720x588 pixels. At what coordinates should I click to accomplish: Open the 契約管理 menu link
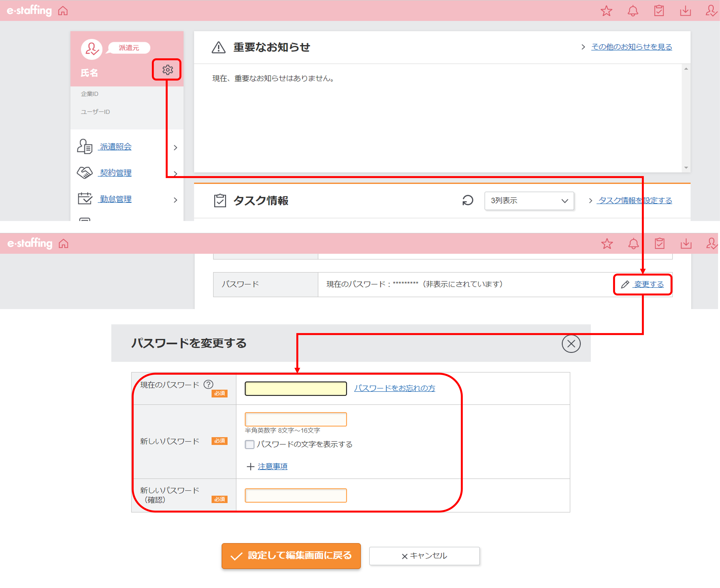[x=115, y=173]
